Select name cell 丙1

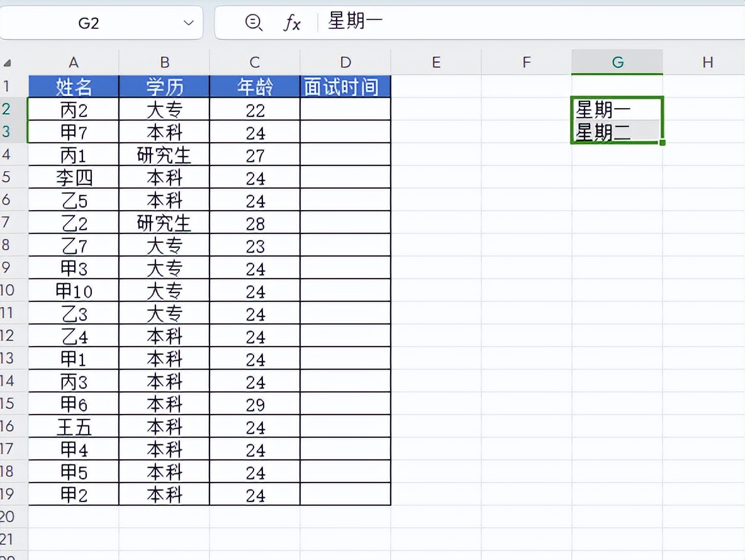[x=73, y=154]
